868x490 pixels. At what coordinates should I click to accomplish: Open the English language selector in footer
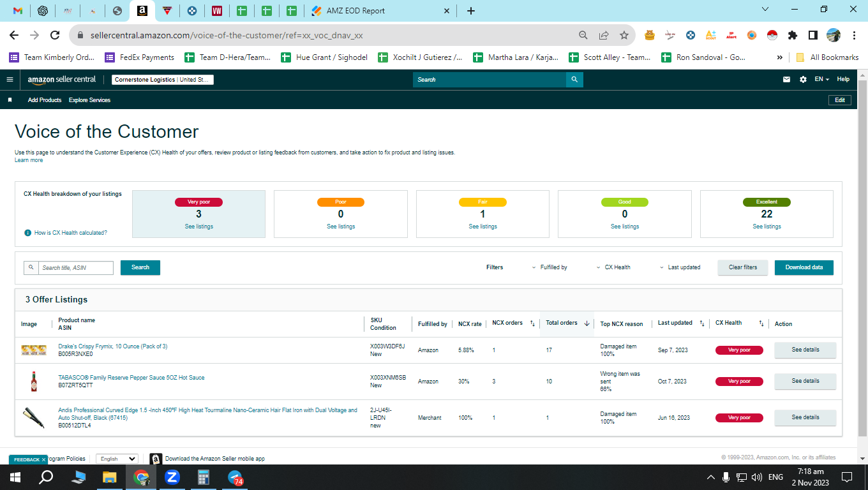tap(117, 459)
